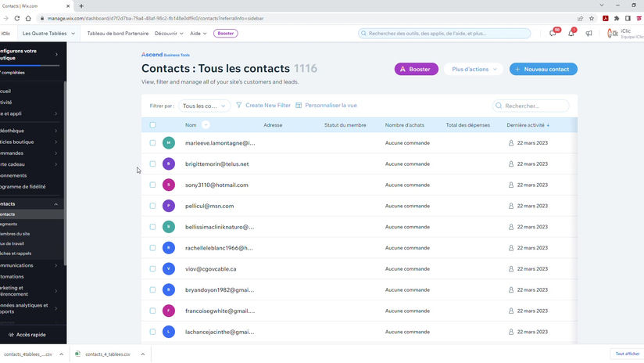
Task: Select the lachancejacinthe contact checkbox
Action: point(152,332)
